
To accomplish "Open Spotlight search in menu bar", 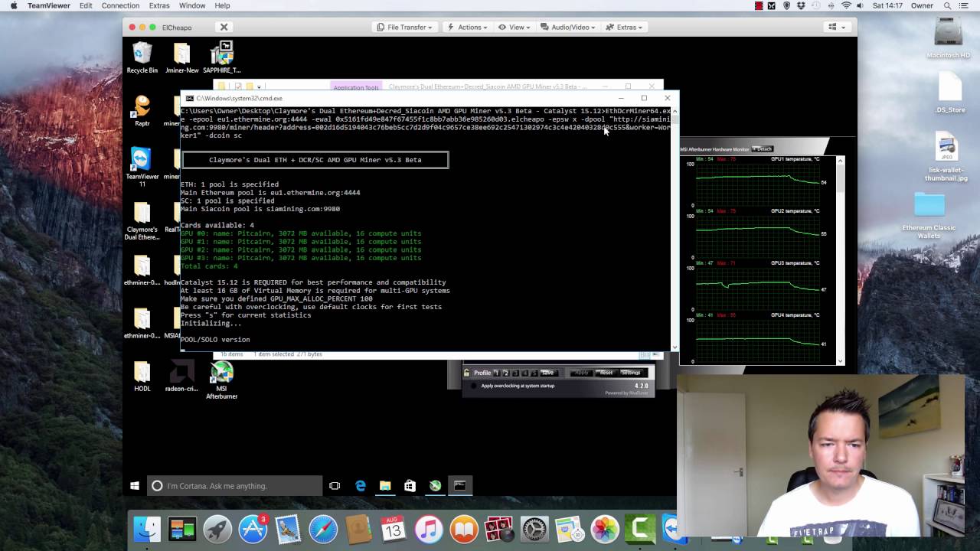I will click(946, 5).
